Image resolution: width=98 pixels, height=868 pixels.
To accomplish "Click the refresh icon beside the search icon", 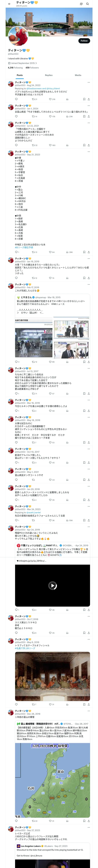I will pyautogui.click(x=81, y=4).
